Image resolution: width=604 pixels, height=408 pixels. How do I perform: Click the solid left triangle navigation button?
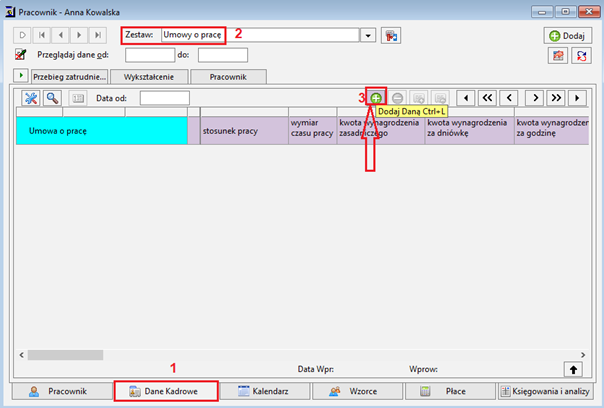point(466,98)
